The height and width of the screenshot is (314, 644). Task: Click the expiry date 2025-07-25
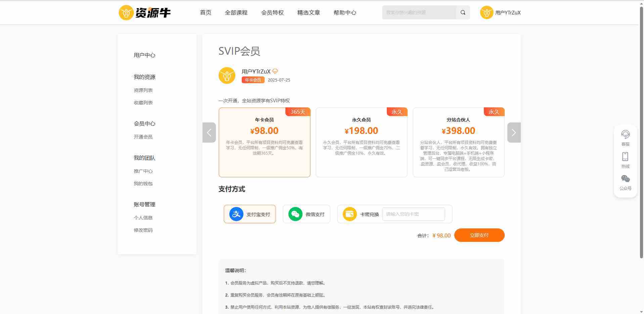(x=279, y=80)
